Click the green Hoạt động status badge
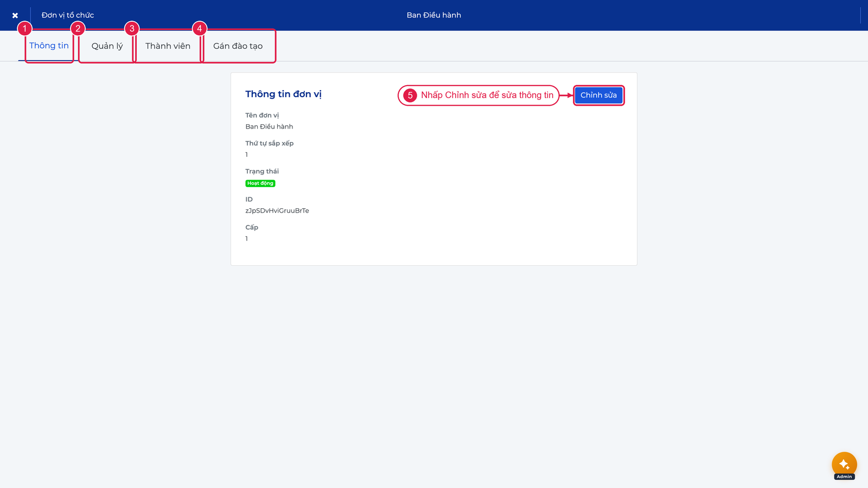 [260, 183]
